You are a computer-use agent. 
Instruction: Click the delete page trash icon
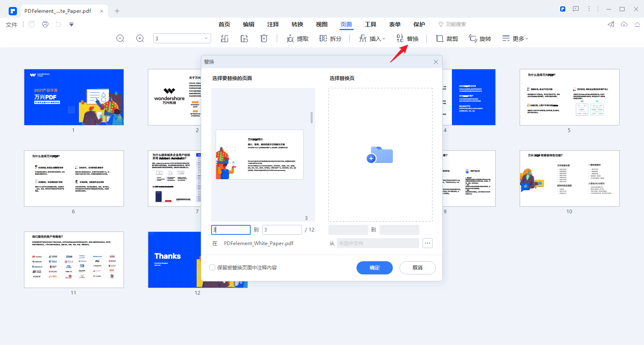[x=264, y=38]
